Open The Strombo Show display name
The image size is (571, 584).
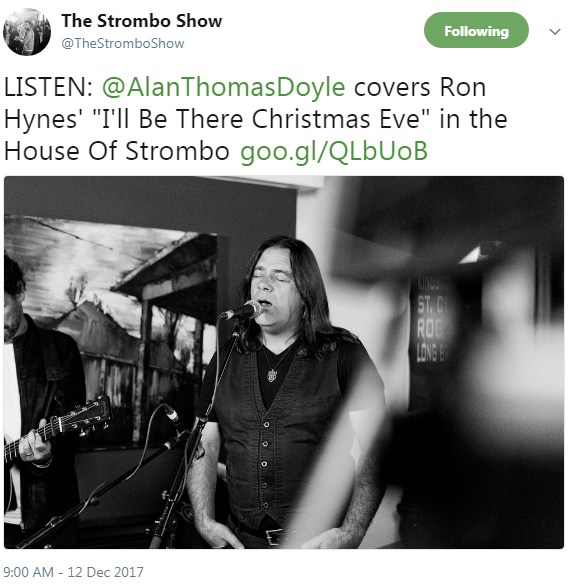[142, 21]
